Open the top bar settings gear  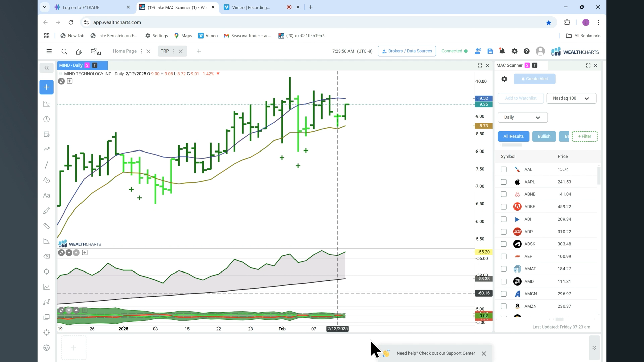(514, 51)
